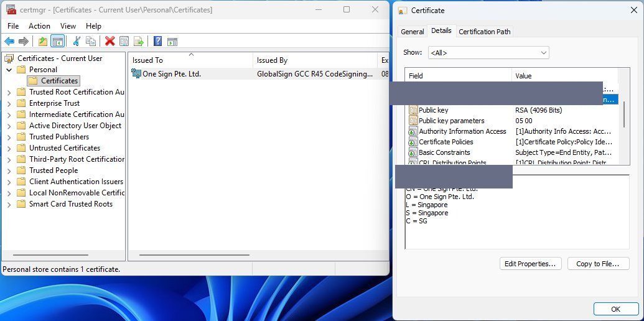
Task: Switch to the General tab
Action: click(x=413, y=32)
